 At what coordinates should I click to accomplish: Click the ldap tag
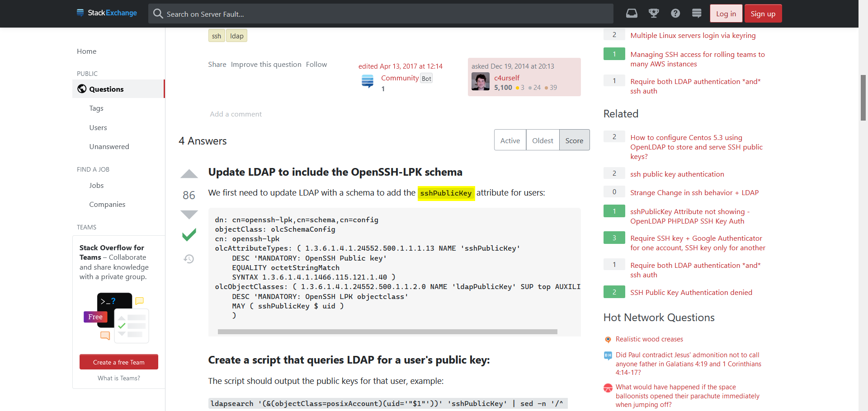tap(236, 36)
